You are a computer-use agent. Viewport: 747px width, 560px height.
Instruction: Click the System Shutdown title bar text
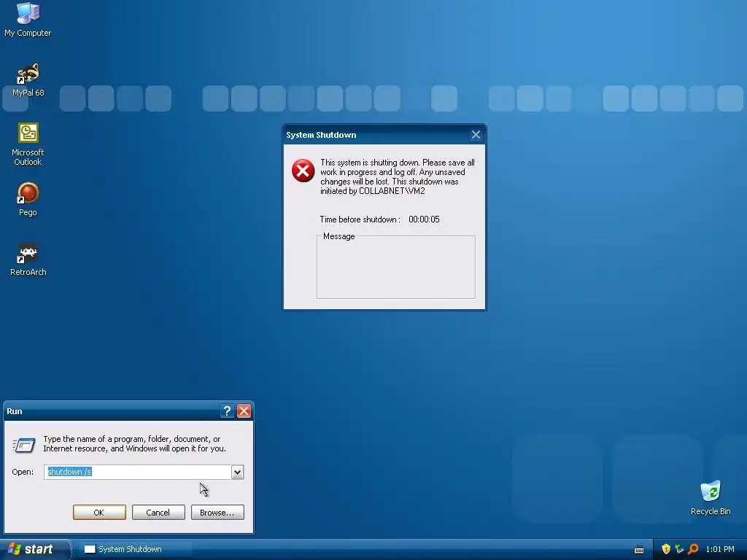coord(321,135)
